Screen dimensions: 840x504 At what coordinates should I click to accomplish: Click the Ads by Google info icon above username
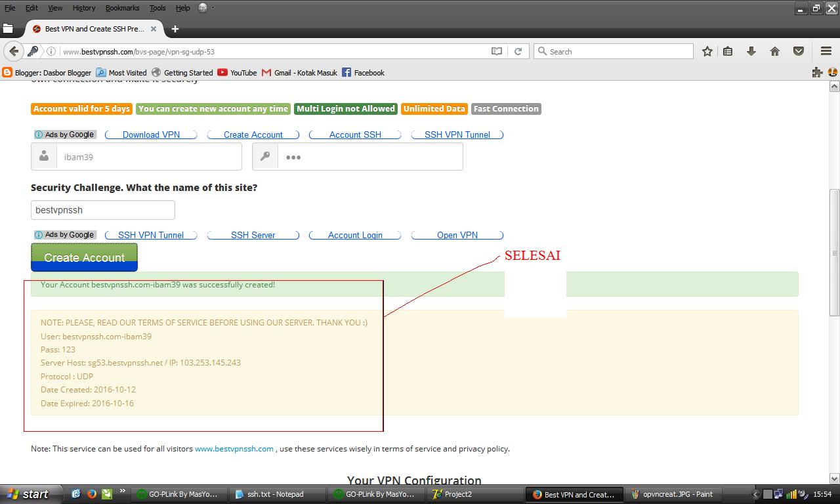[39, 135]
